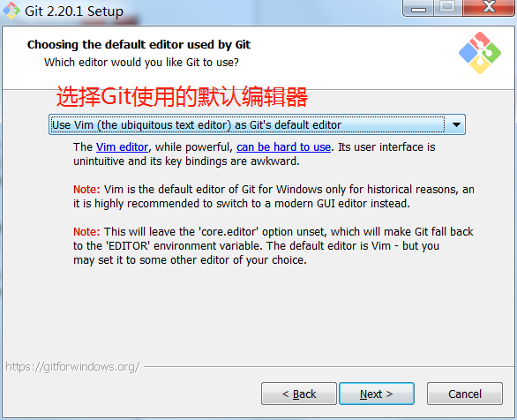This screenshot has width=517, height=420.
Task: Click the 'Git 2.20.1 Setup' title text
Action: click(x=74, y=11)
